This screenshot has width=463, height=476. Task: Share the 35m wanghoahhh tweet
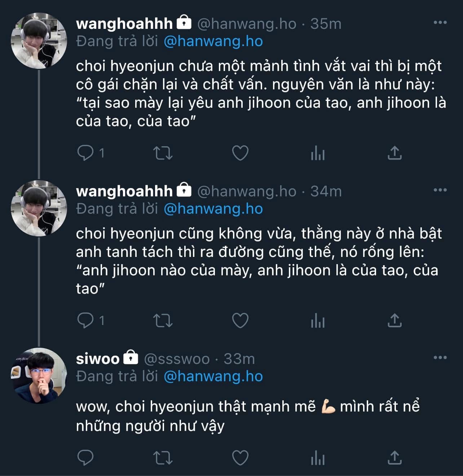pos(394,153)
